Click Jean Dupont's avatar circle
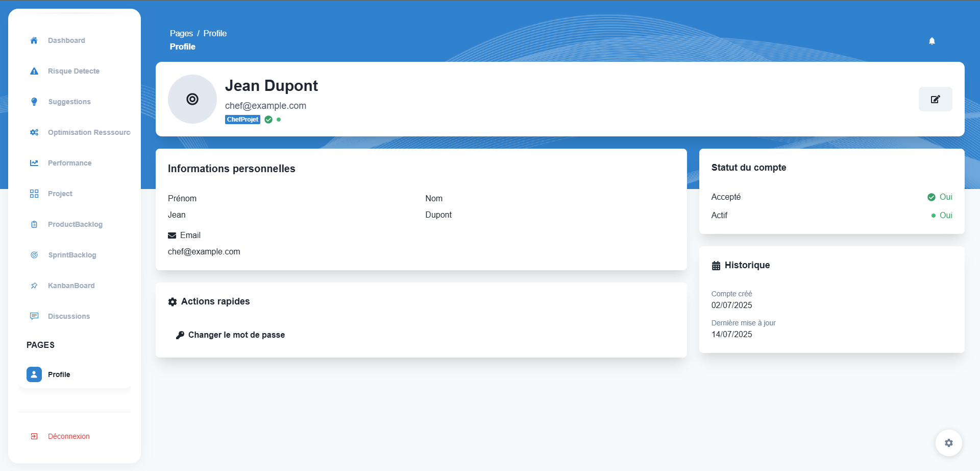Image resolution: width=980 pixels, height=471 pixels. (x=192, y=99)
